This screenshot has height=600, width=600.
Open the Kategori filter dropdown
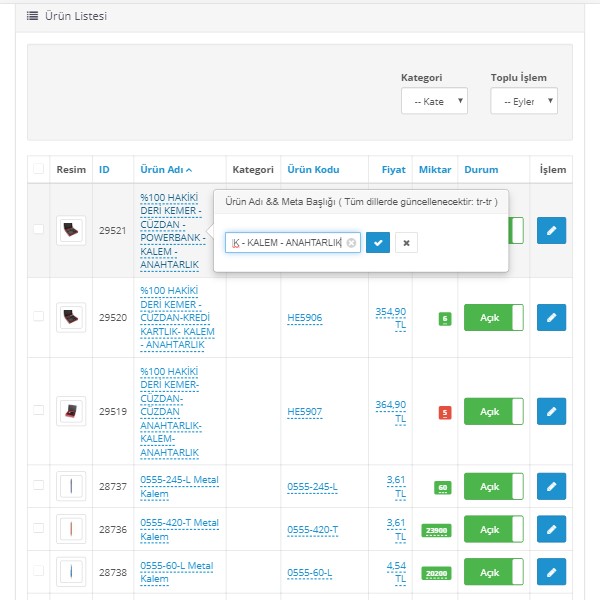(x=434, y=101)
